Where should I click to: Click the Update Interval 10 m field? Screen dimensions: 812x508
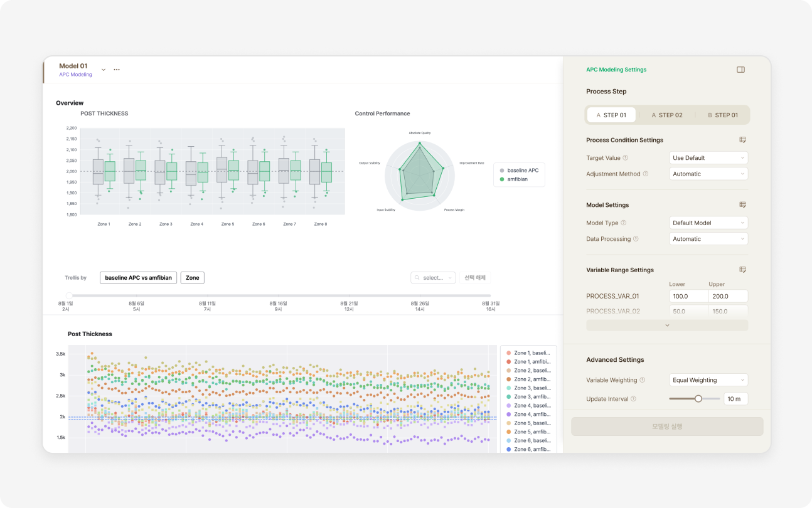(735, 399)
